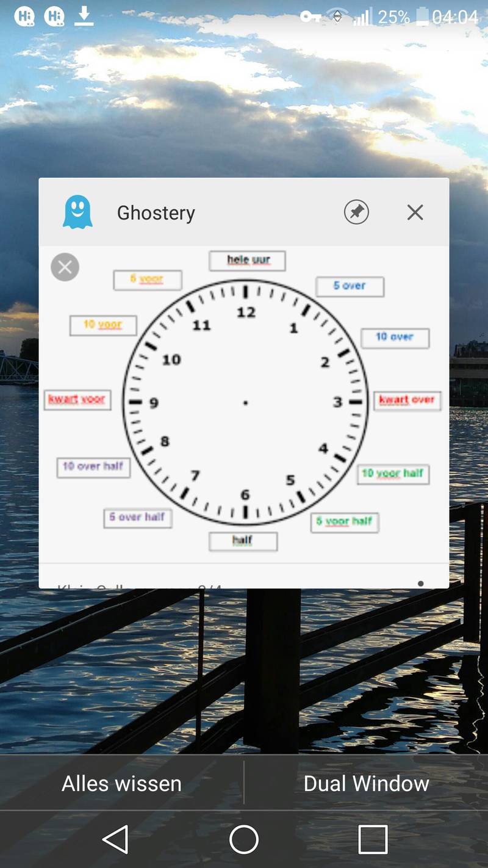
Task: Open Dual Window mode
Action: [366, 783]
